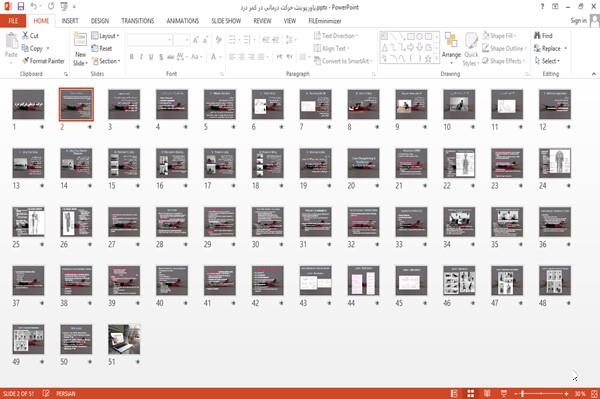The image size is (600, 399).
Task: Switch to the DESIGN tab
Action: pyautogui.click(x=100, y=21)
